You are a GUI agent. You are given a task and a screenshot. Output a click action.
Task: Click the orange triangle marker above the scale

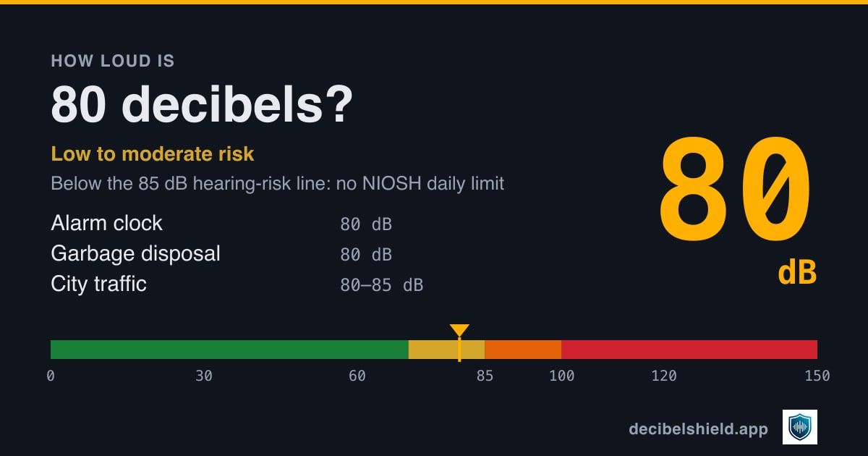click(459, 330)
